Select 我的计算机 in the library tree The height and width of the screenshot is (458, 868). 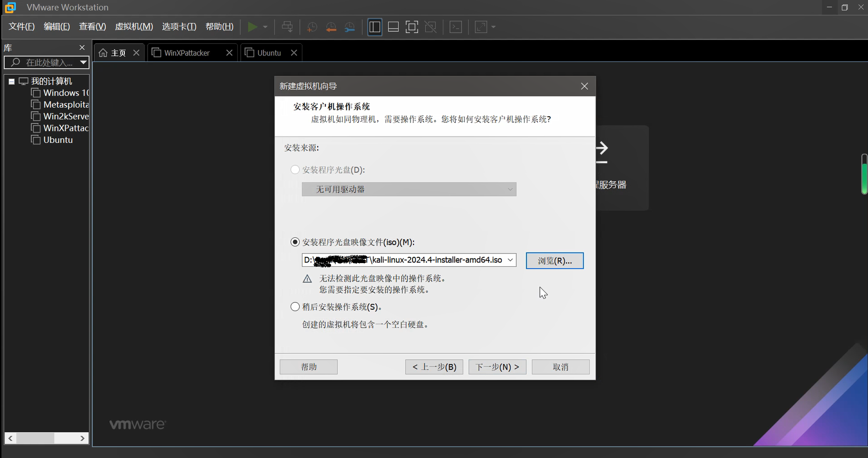[x=51, y=81]
